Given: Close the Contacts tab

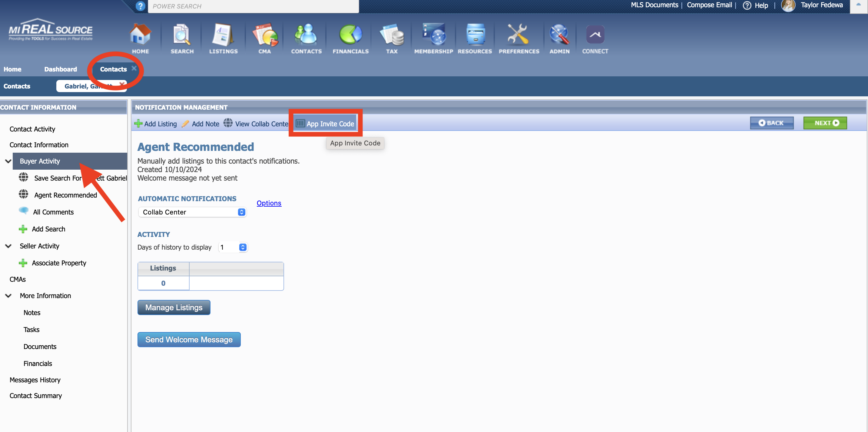Looking at the screenshot, I should [134, 68].
